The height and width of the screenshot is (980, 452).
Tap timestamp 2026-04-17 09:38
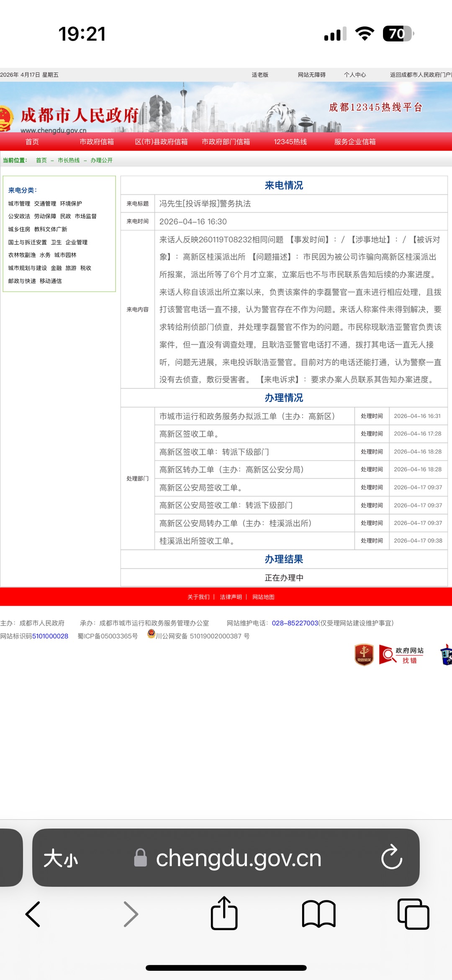(x=418, y=541)
